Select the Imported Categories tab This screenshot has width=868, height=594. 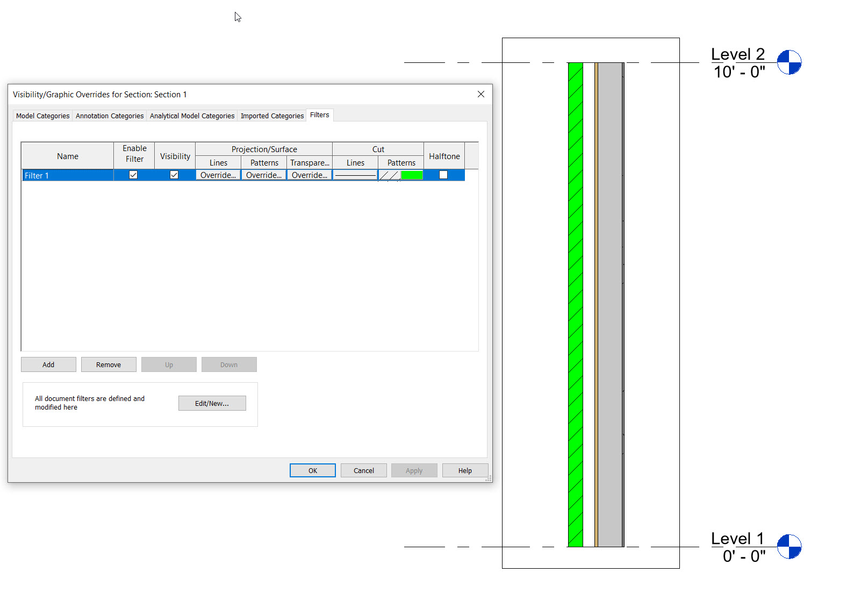tap(272, 116)
